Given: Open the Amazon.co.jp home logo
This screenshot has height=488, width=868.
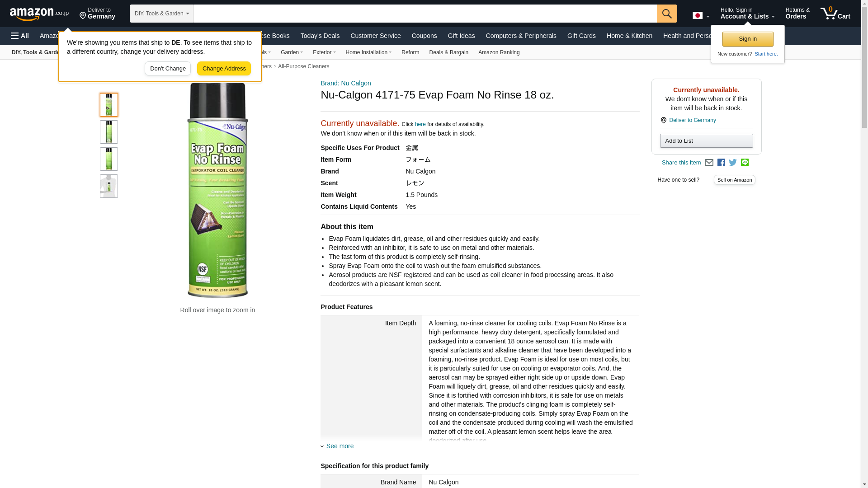Looking at the screenshot, I should click(39, 14).
